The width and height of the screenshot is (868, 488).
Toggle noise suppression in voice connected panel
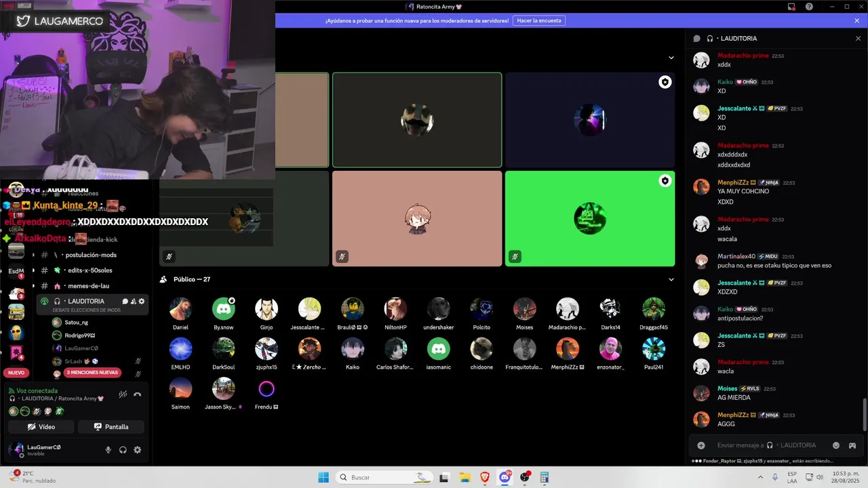click(123, 394)
